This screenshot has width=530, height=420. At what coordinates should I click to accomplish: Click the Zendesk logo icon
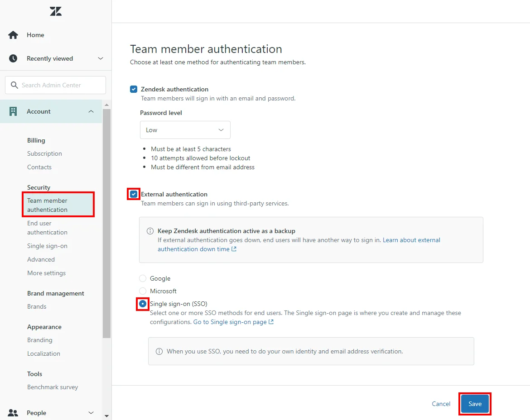pos(55,11)
